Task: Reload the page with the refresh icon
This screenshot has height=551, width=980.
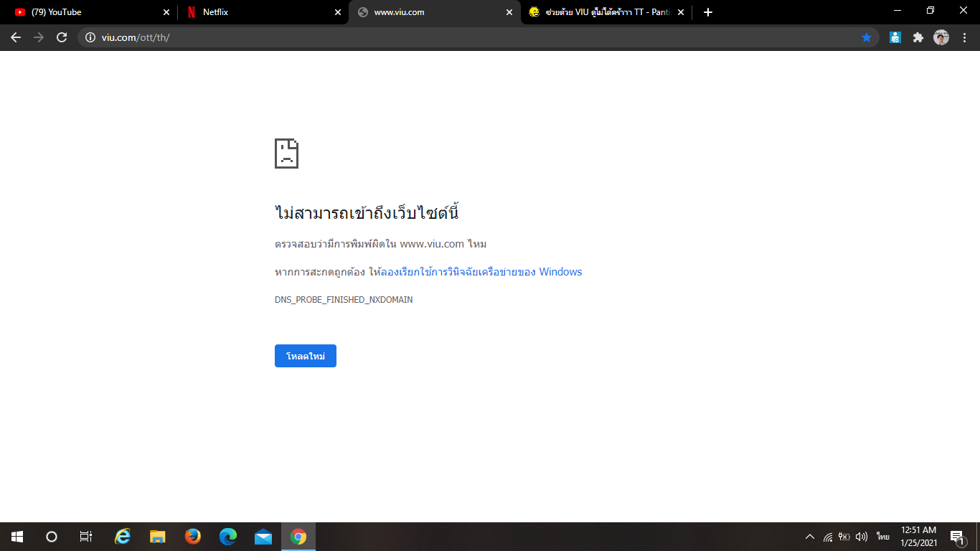Action: point(62,37)
